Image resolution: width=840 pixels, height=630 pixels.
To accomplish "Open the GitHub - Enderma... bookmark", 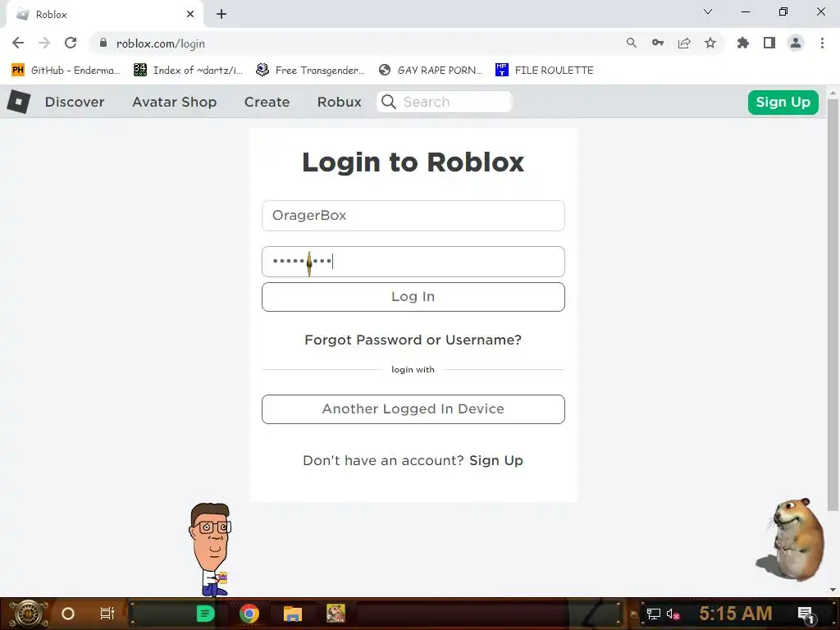I will pyautogui.click(x=66, y=71).
